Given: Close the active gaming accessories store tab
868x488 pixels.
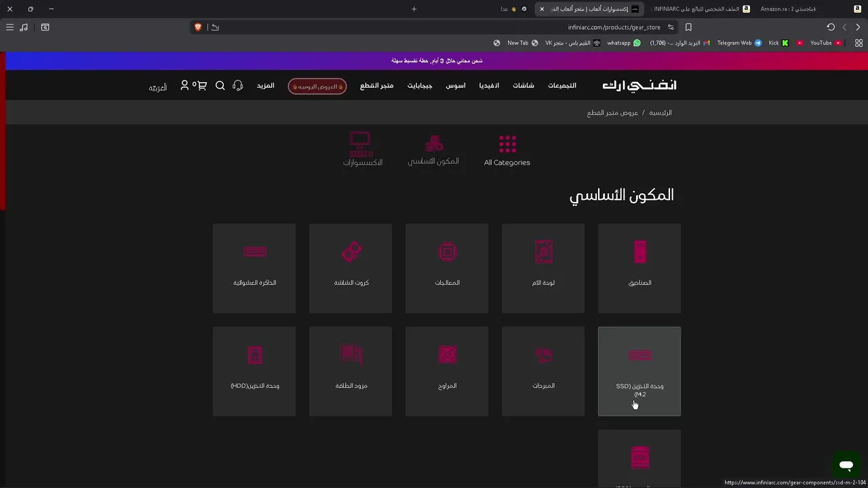Looking at the screenshot, I should click(x=542, y=9).
